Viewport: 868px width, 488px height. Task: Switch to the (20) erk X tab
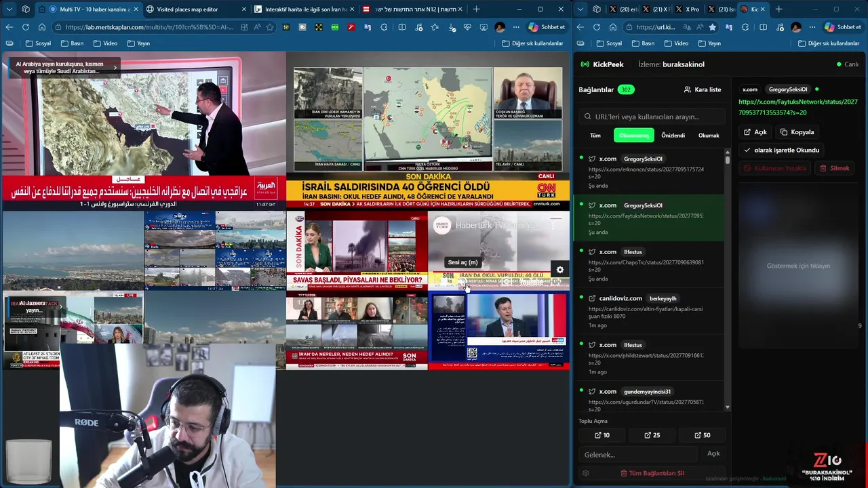624,9
